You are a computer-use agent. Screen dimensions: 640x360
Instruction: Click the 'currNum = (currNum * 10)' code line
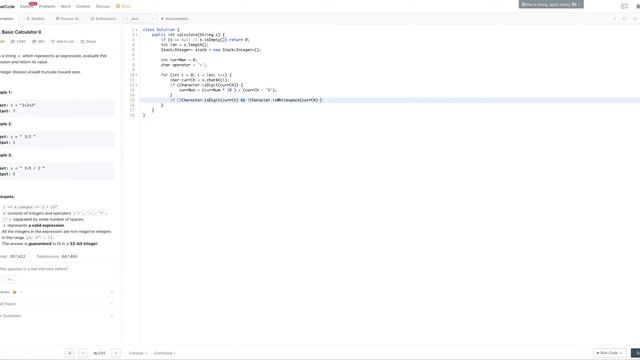click(228, 90)
